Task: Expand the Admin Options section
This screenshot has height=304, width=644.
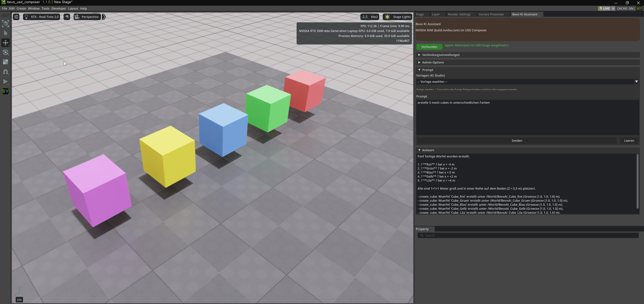Action: tap(527, 62)
